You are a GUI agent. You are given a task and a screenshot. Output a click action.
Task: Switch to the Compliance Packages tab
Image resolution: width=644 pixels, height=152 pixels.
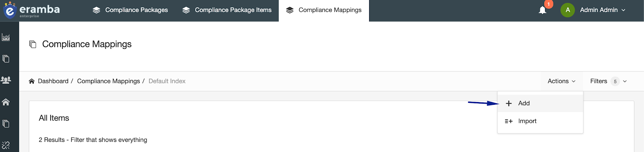coord(130,10)
